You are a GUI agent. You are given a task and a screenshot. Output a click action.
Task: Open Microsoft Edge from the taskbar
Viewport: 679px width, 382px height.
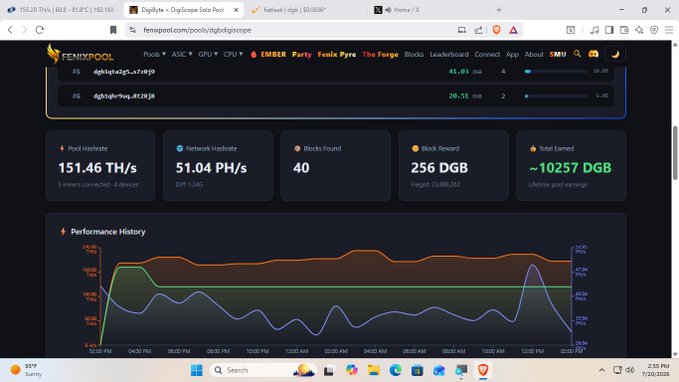click(x=395, y=370)
